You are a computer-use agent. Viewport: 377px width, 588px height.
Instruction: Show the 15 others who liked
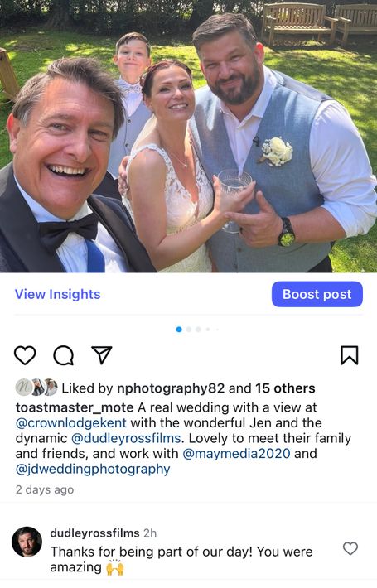(285, 388)
